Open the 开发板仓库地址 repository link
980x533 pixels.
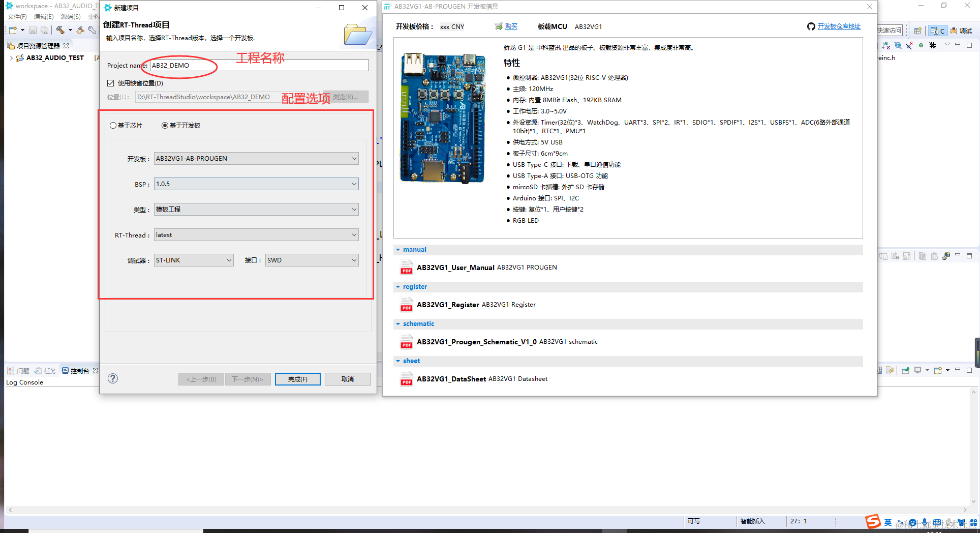click(839, 26)
